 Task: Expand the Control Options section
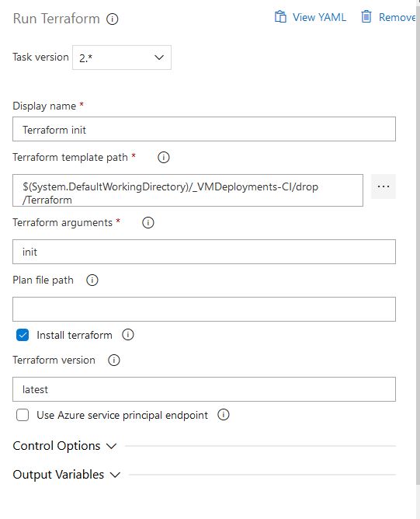[x=64, y=446]
